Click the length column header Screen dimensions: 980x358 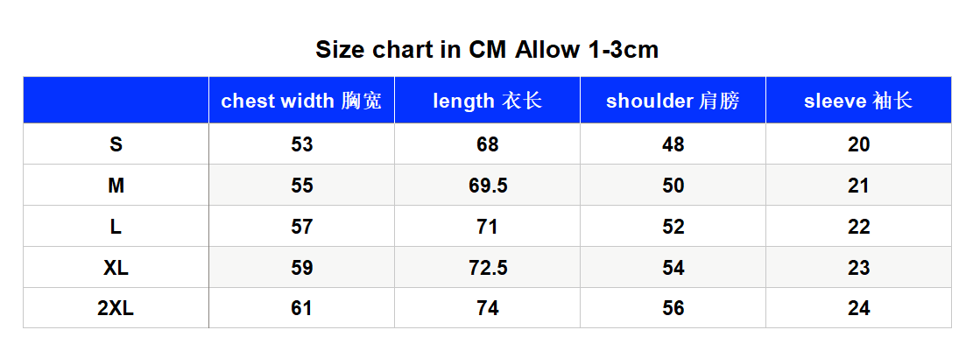pos(488,101)
